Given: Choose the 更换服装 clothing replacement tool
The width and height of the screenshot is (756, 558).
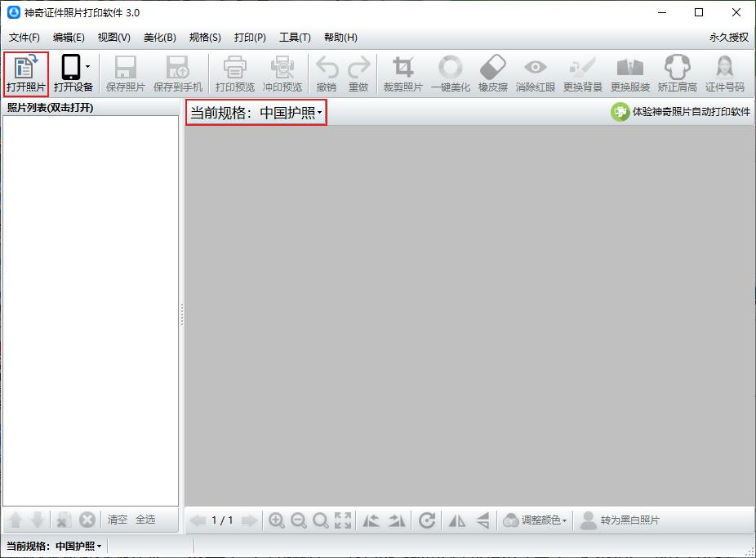Looking at the screenshot, I should click(629, 74).
